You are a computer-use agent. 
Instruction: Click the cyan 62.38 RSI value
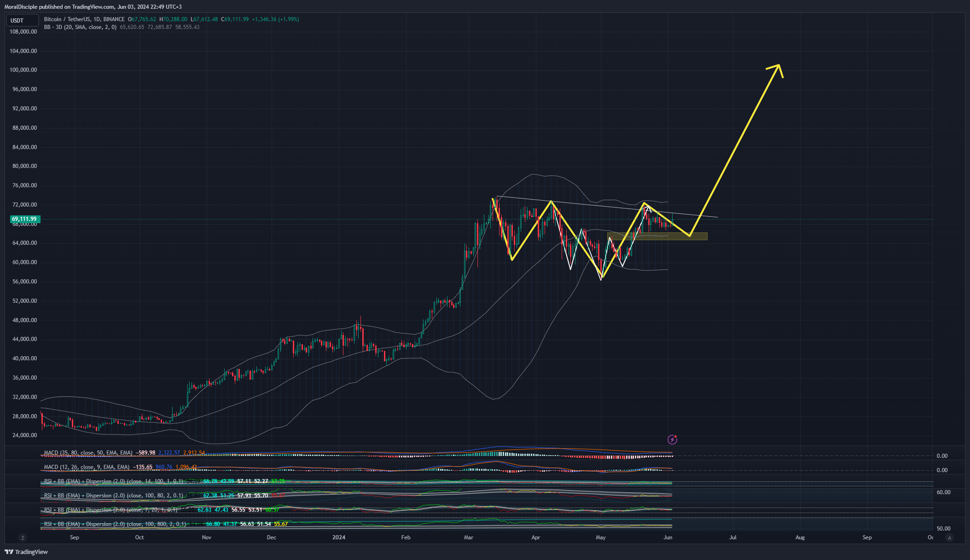coord(211,496)
